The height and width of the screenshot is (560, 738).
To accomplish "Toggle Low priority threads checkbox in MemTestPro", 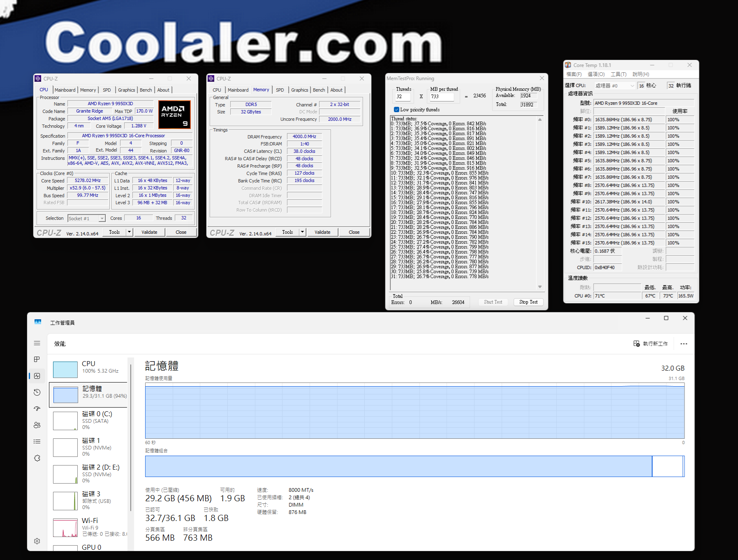I will (396, 110).
